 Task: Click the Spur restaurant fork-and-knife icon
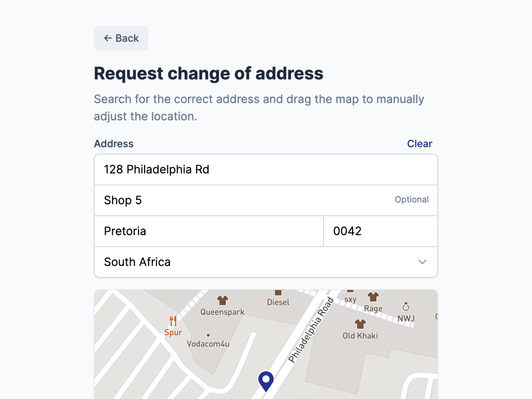173,321
